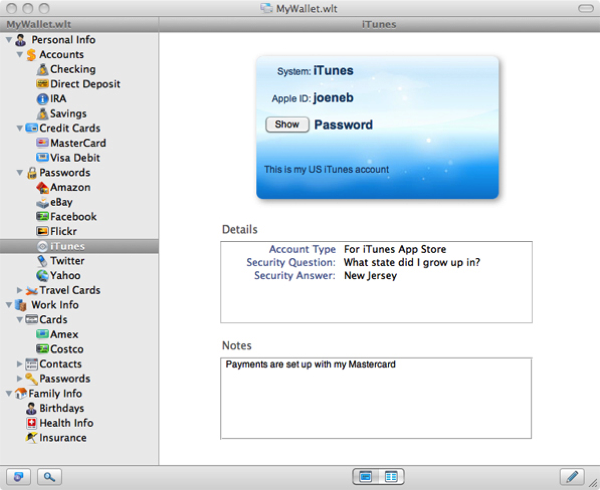Click the magnifier search button
Image resolution: width=600 pixels, height=490 pixels.
click(47, 476)
